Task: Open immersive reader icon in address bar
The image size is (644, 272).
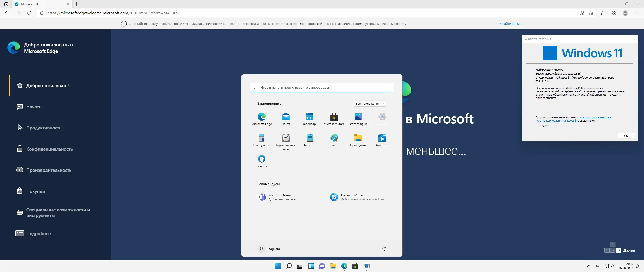Action: (x=581, y=13)
